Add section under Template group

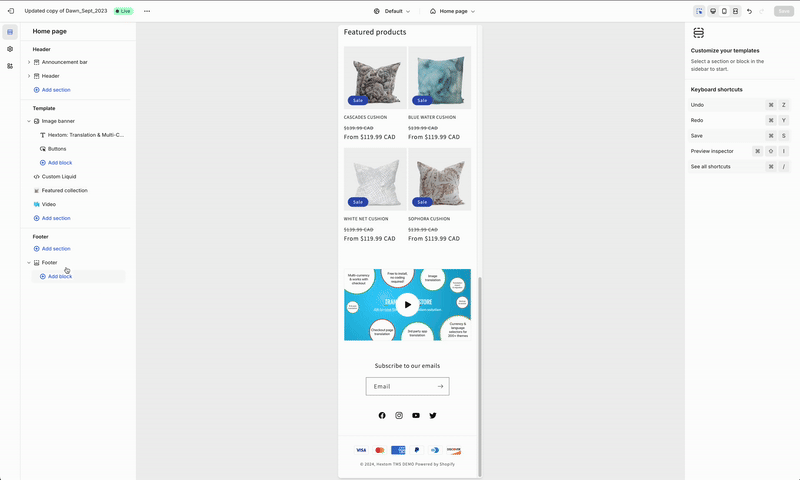(x=52, y=218)
